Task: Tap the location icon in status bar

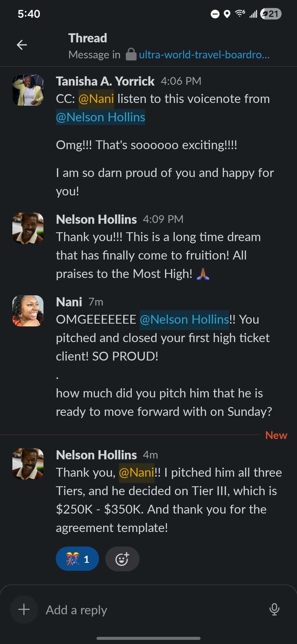Action: coord(227,14)
